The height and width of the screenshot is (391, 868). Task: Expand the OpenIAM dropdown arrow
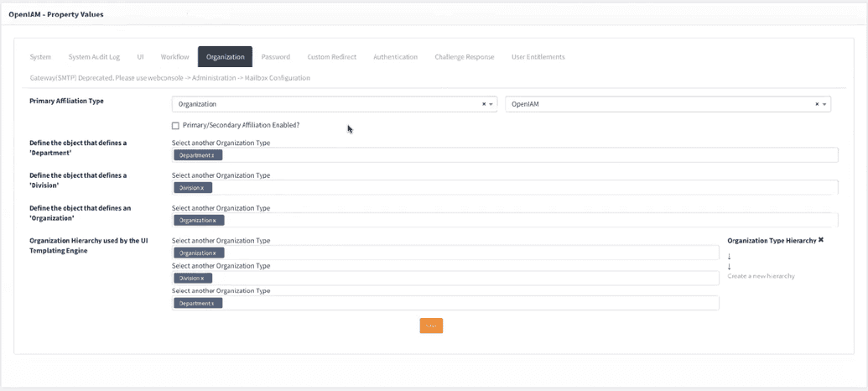(x=824, y=104)
